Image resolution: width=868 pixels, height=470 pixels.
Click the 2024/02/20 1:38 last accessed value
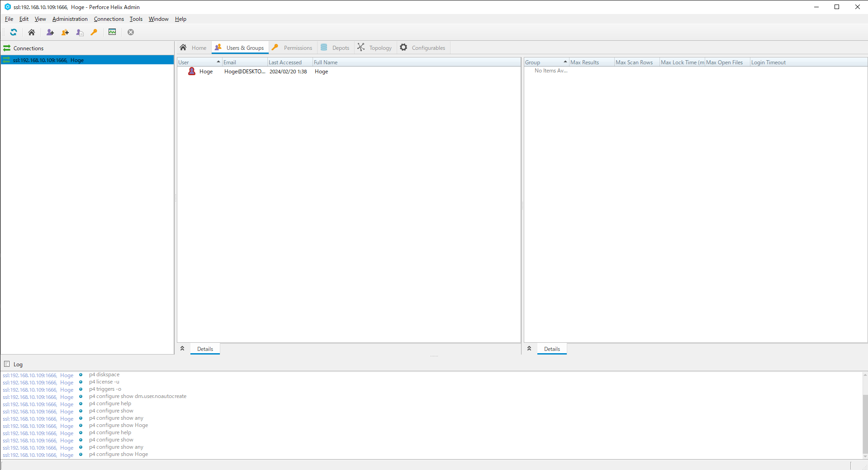tap(288, 72)
